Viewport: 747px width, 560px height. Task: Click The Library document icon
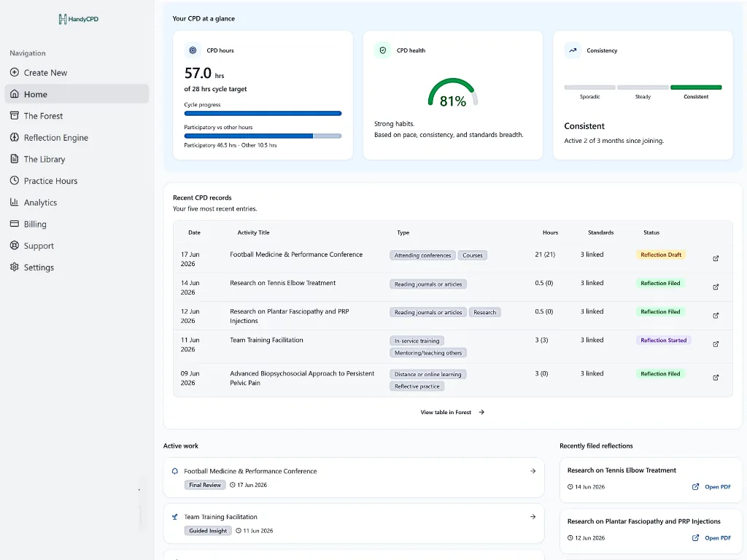15,159
